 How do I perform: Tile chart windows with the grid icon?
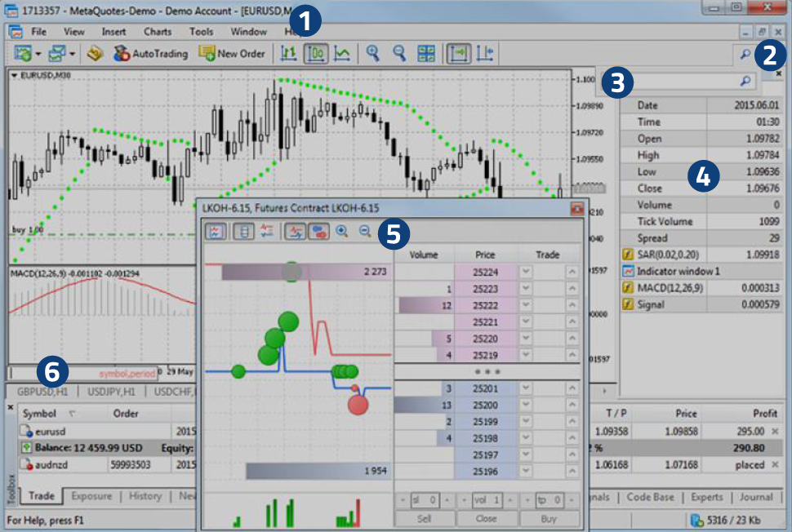pos(426,53)
